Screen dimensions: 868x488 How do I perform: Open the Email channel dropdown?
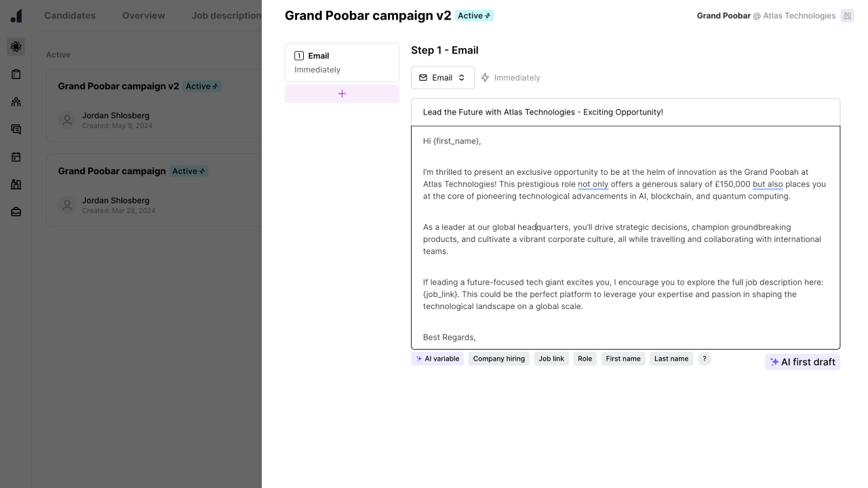[461, 77]
